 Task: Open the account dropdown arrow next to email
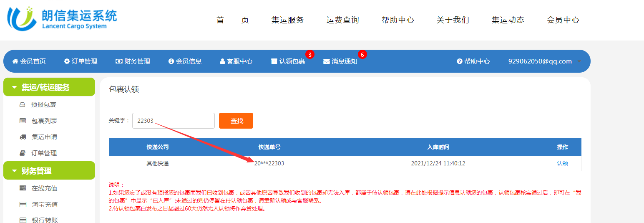point(579,61)
